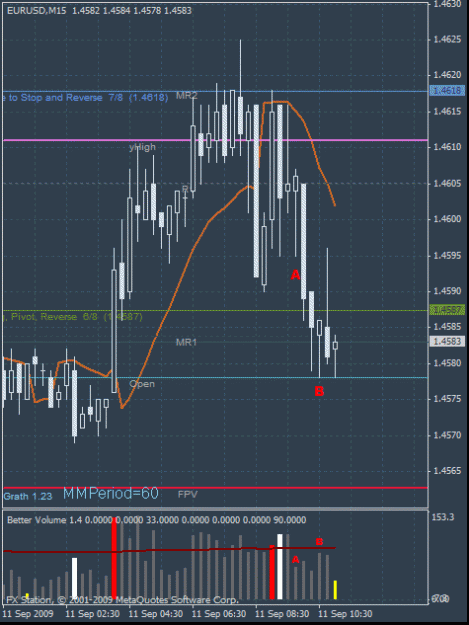Click the tall yellow volume bar at right

point(336,590)
